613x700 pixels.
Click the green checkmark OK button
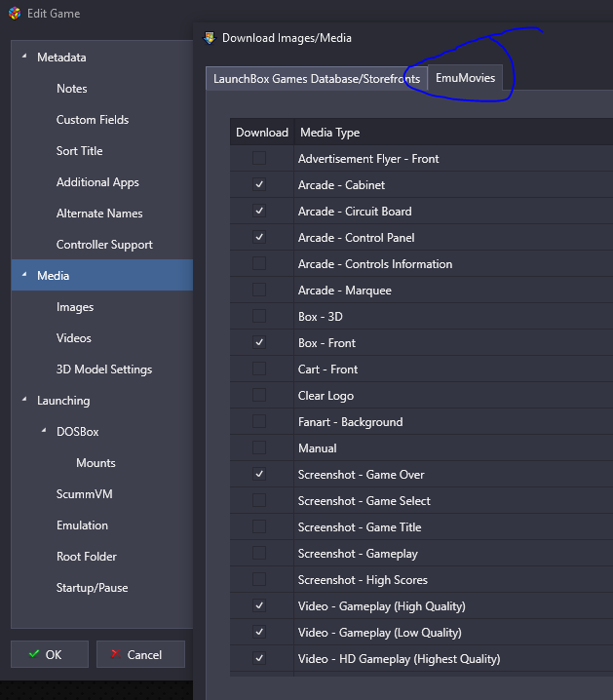coord(50,654)
